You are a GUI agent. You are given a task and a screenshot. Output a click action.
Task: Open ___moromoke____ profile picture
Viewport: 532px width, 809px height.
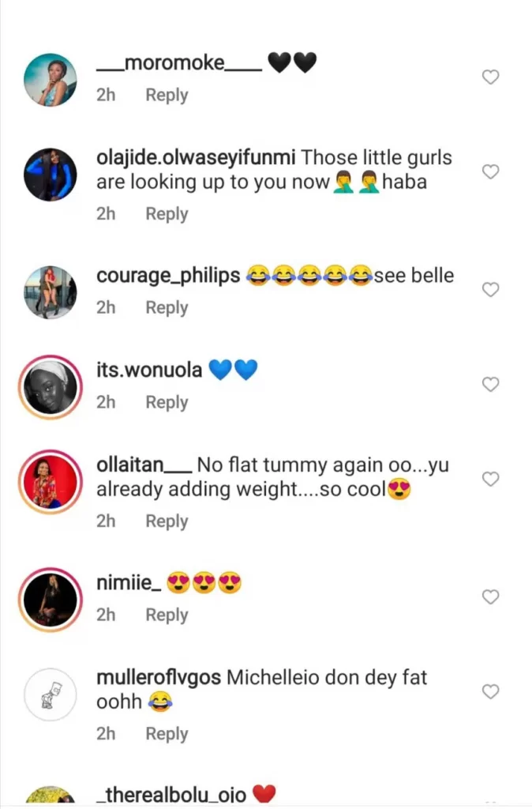pos(51,80)
